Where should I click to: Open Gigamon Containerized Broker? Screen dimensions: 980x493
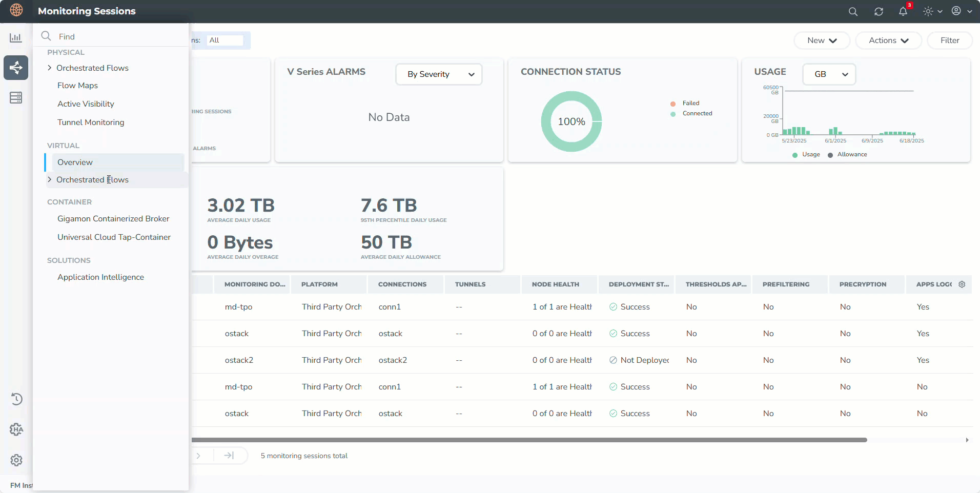click(113, 219)
